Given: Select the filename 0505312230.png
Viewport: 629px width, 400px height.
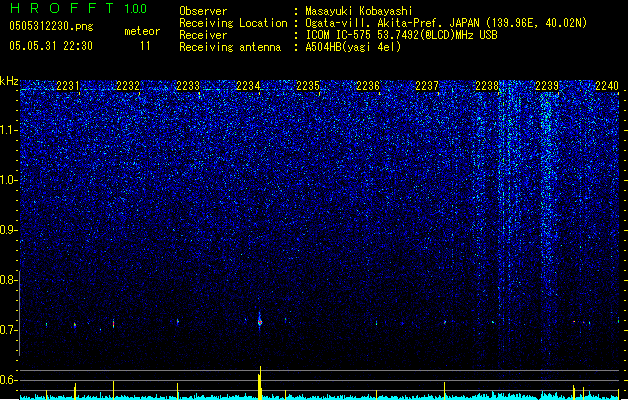Looking at the screenshot, I should click(x=51, y=26).
